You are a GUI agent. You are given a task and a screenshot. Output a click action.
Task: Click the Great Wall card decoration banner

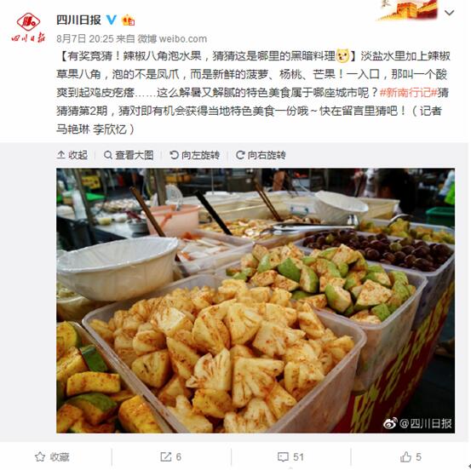(x=407, y=10)
